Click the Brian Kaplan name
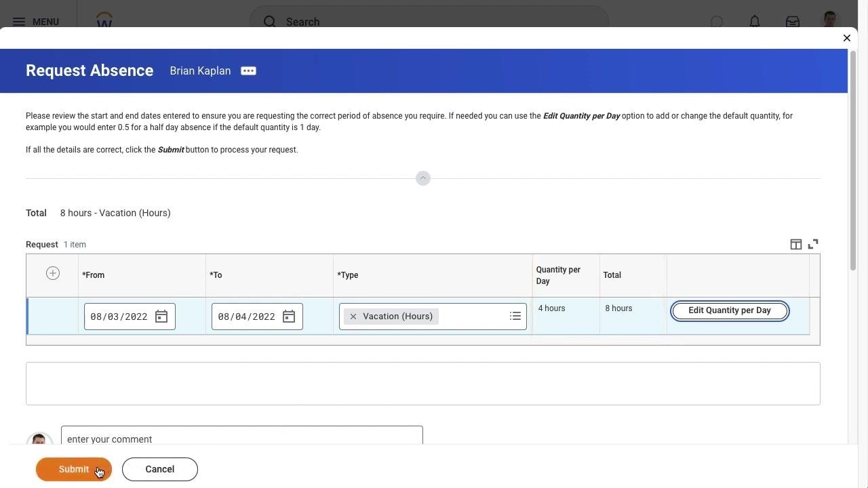868x488 pixels. (200, 71)
